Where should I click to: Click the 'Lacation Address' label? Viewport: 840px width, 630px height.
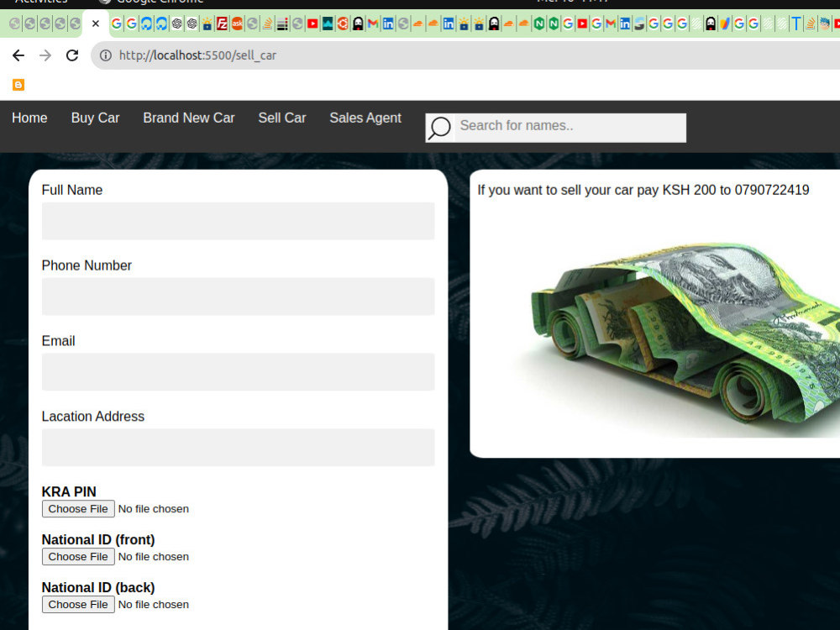tap(92, 417)
